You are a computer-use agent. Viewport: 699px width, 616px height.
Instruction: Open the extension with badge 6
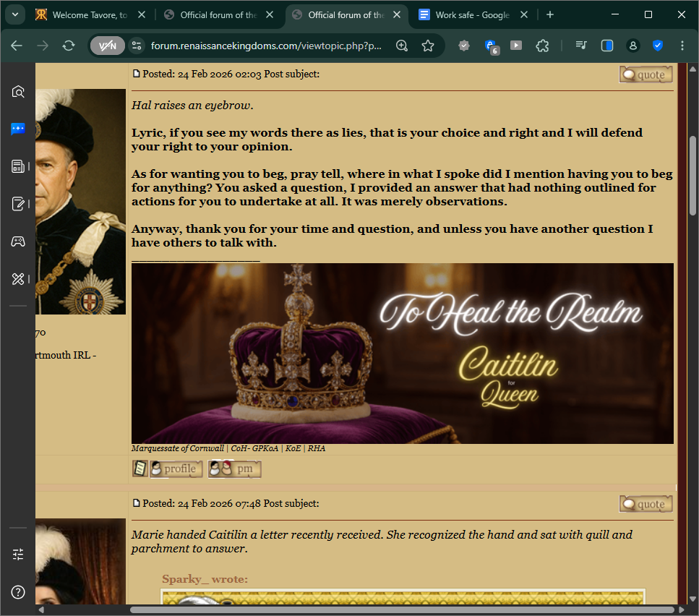[491, 46]
